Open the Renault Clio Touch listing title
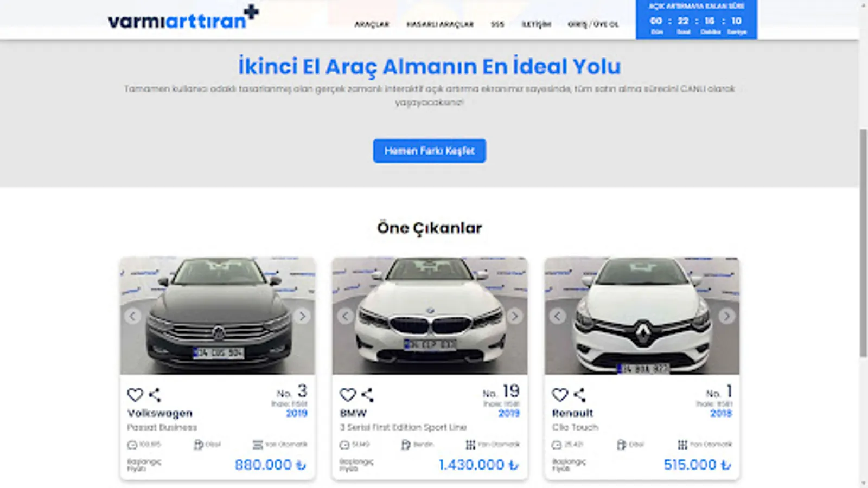The width and height of the screenshot is (868, 488). (x=573, y=413)
